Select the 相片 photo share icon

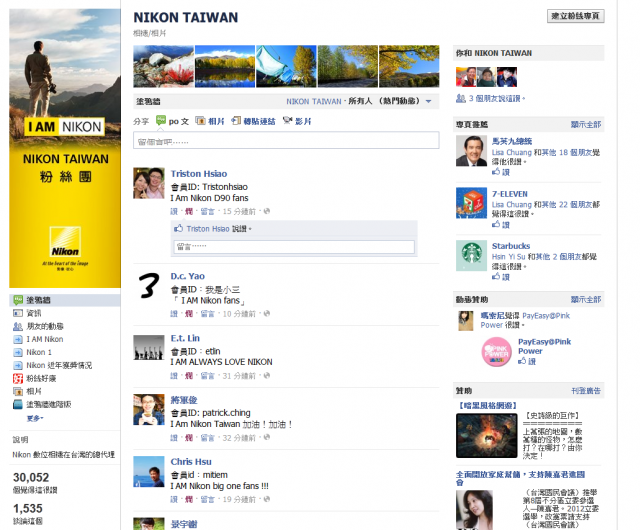200,121
